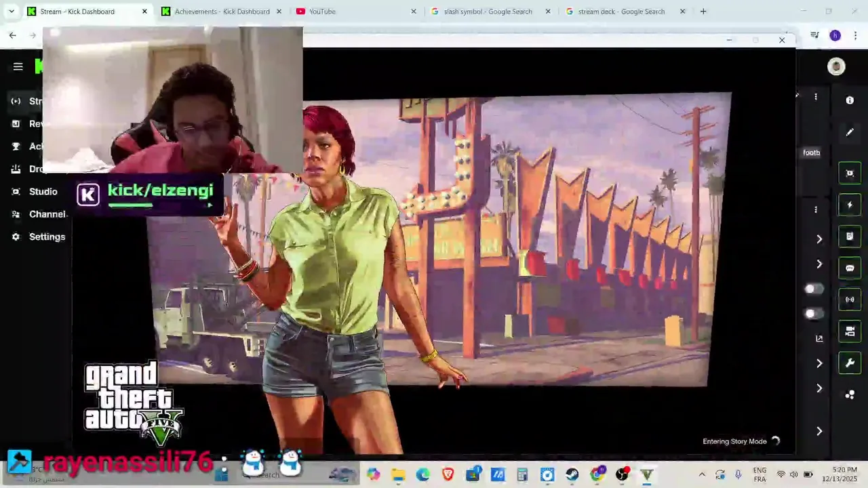Click the Copilot icon in the taskbar
The height and width of the screenshot is (488, 868).
click(x=373, y=474)
